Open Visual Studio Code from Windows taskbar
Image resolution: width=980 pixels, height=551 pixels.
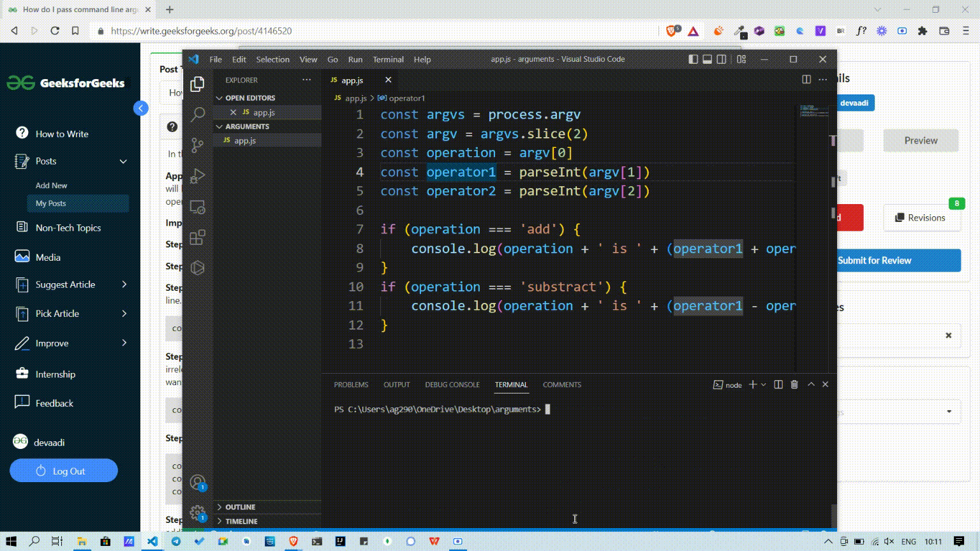[x=152, y=541]
